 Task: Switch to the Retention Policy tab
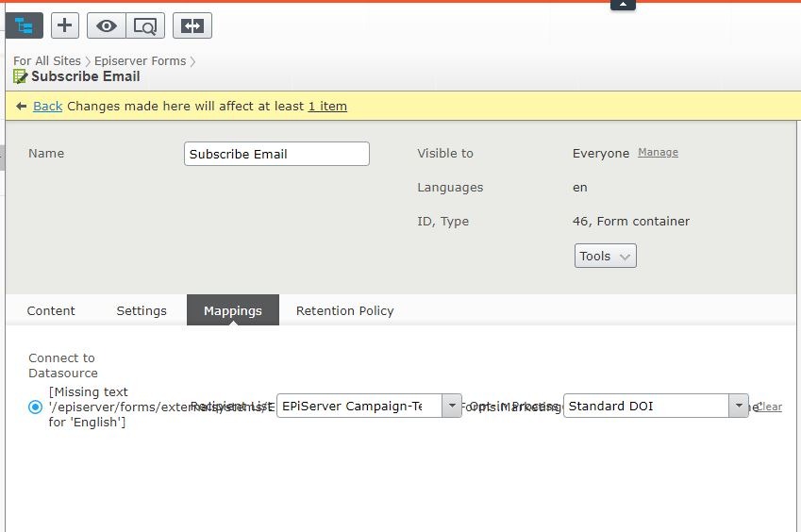[x=344, y=310]
